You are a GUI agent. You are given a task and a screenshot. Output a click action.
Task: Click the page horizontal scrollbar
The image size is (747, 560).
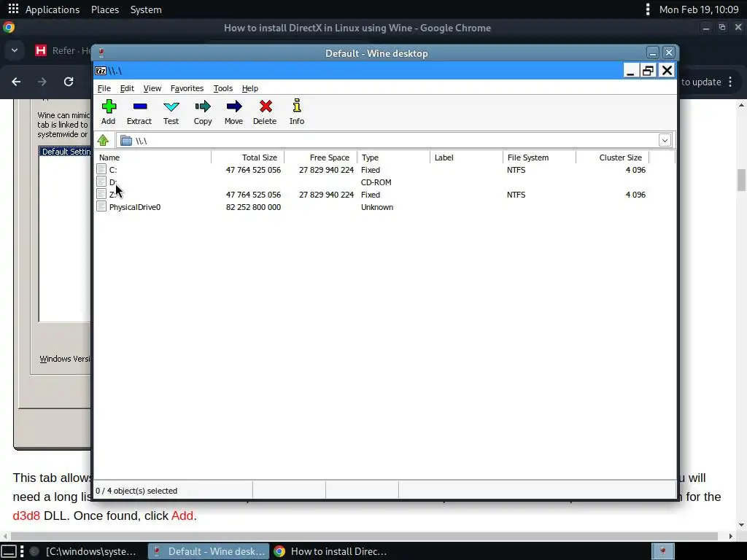coord(365,536)
